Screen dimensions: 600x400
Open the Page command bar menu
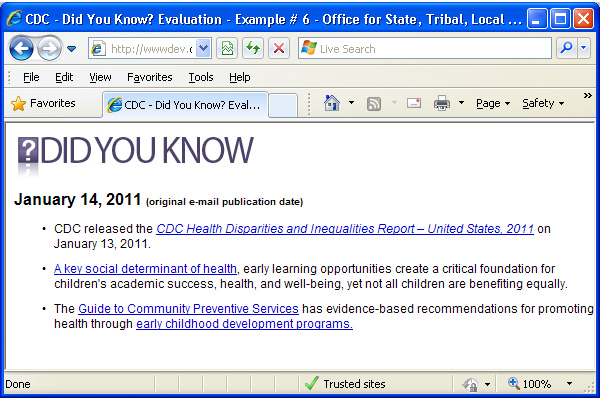(493, 103)
